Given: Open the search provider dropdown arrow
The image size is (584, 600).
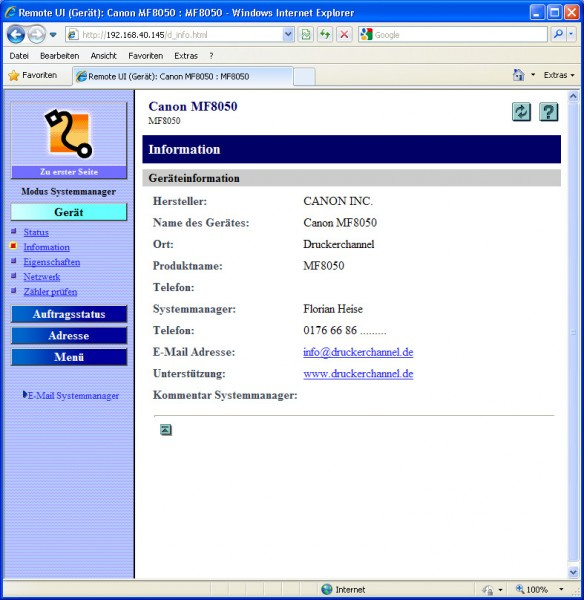Looking at the screenshot, I should click(571, 34).
